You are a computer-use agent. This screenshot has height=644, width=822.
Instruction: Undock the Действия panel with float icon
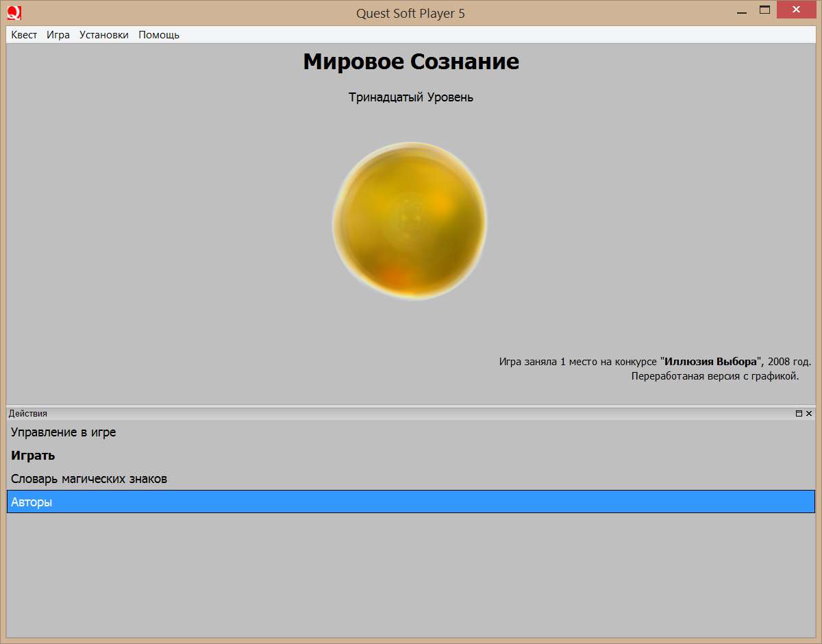(x=799, y=414)
